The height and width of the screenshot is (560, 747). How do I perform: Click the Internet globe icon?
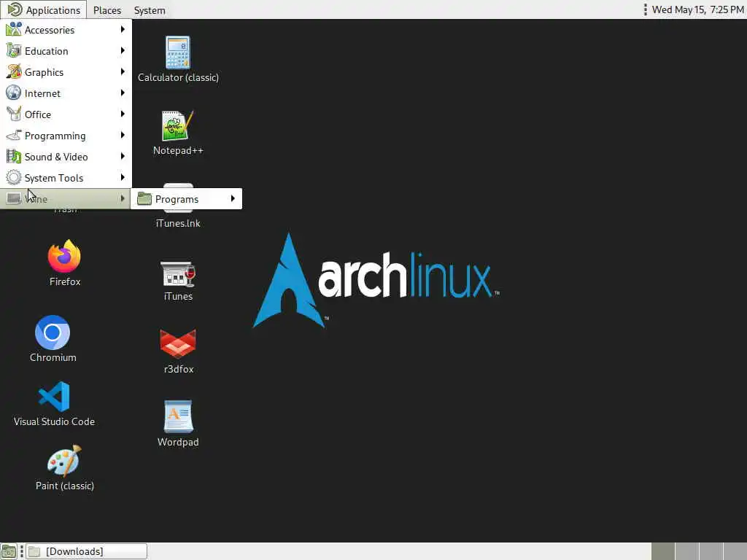coord(13,93)
